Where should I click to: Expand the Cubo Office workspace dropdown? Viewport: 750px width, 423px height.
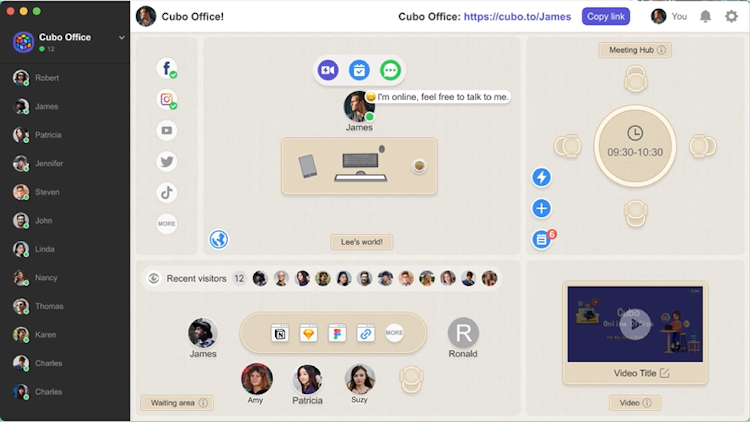(121, 37)
